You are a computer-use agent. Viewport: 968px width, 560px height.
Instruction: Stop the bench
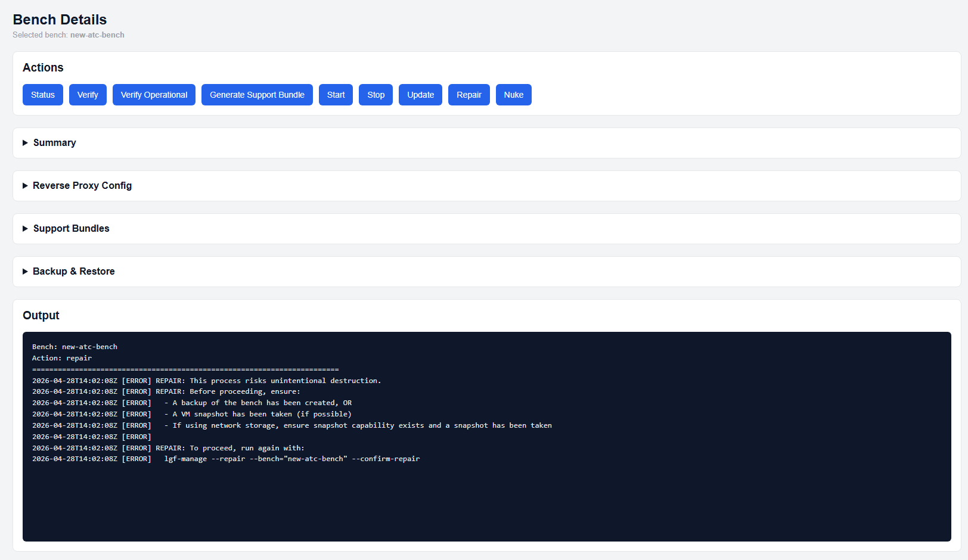click(x=376, y=95)
